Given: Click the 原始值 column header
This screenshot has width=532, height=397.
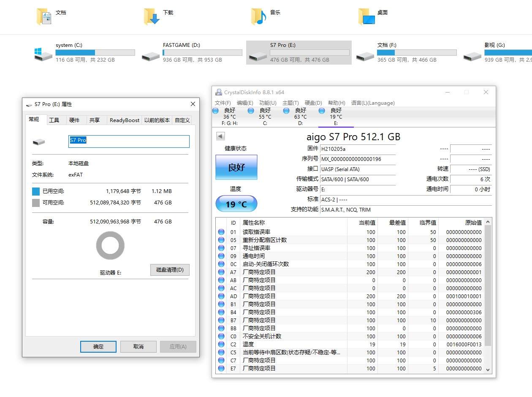Looking at the screenshot, I should [461, 223].
